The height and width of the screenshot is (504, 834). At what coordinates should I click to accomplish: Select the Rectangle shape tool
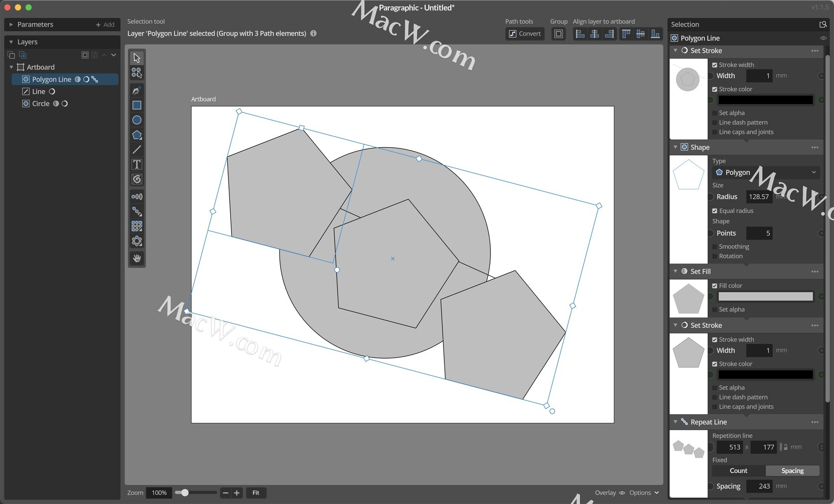tap(136, 105)
